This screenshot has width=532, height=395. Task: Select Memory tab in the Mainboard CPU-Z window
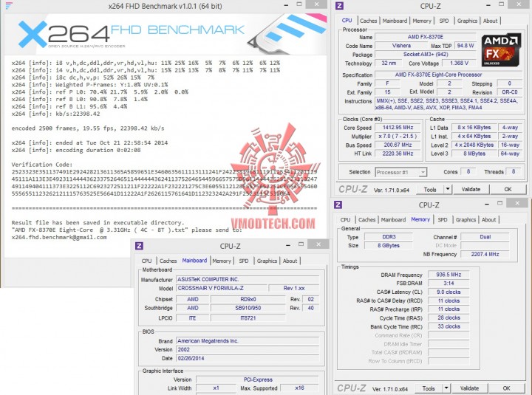click(x=222, y=261)
